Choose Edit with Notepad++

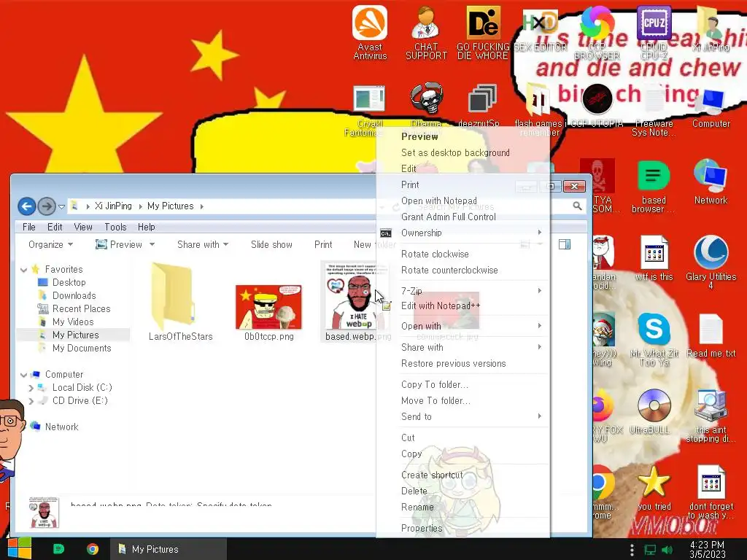[x=463, y=306]
